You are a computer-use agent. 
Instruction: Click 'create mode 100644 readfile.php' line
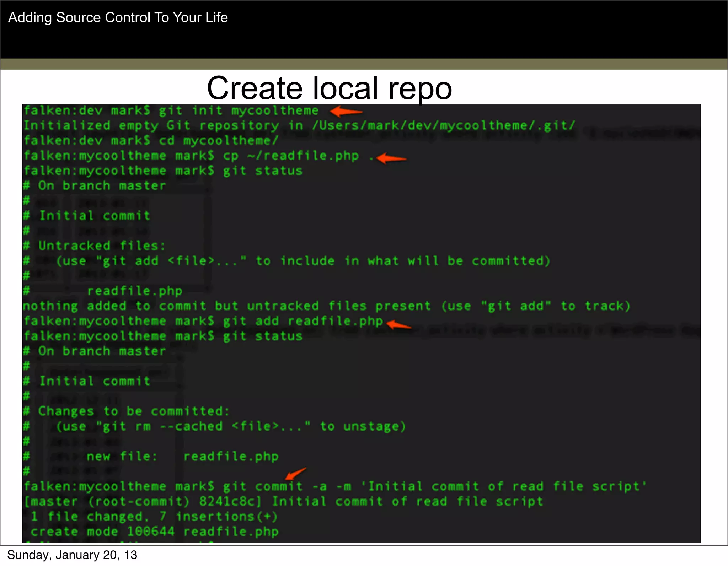(x=154, y=532)
